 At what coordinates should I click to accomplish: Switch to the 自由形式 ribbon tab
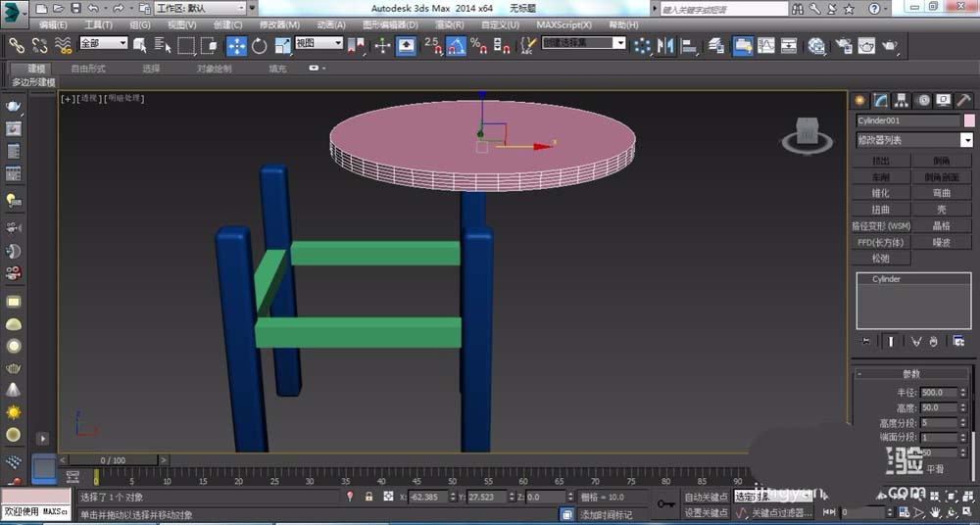tap(88, 69)
